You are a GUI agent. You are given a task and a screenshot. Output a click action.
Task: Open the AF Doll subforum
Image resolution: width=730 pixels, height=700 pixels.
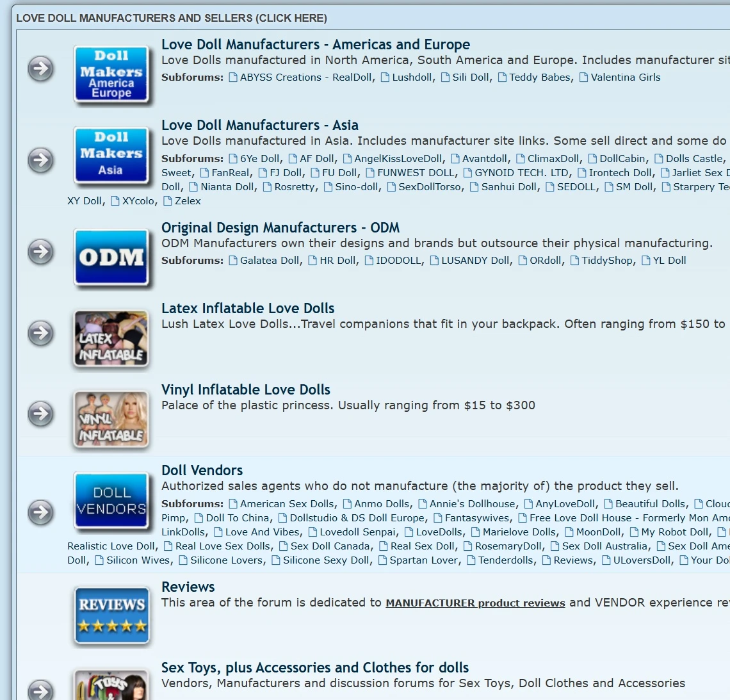[316, 159]
